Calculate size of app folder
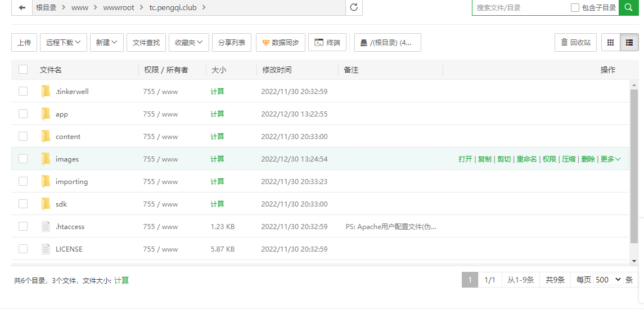Viewport: 644px width, 309px height. [x=217, y=114]
